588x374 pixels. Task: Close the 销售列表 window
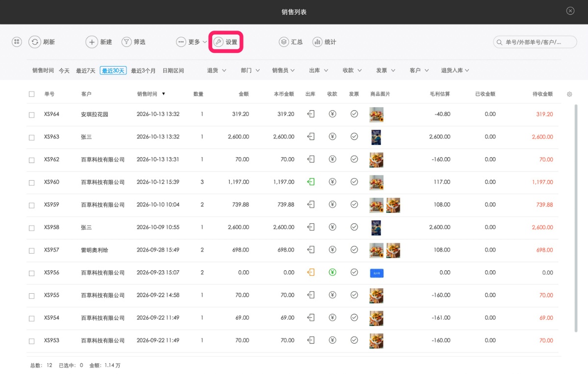[570, 11]
